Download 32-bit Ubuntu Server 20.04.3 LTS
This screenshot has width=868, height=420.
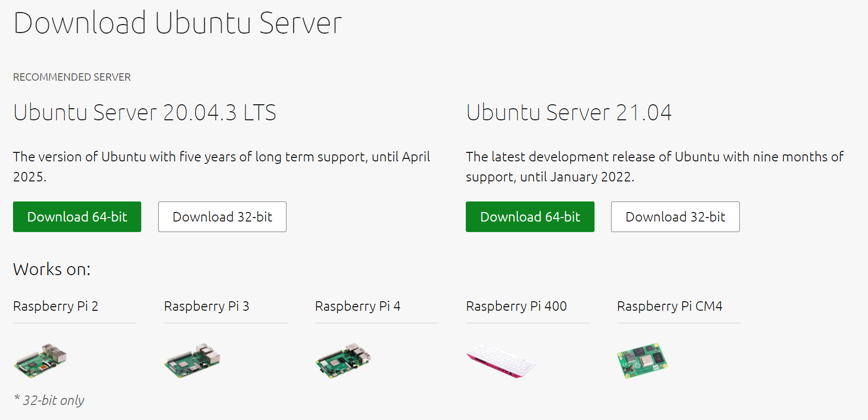pos(222,217)
